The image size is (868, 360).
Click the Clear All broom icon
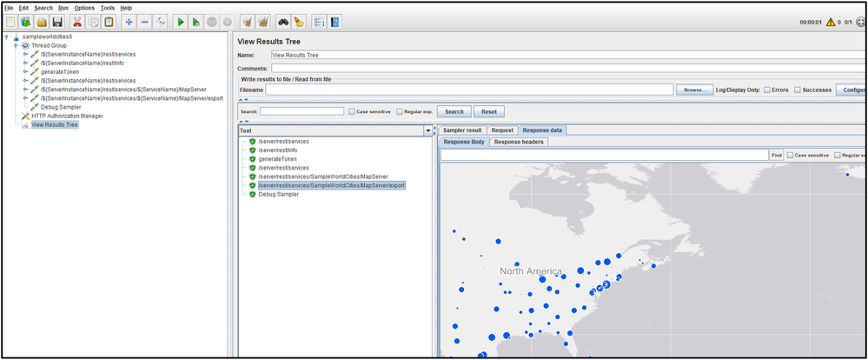pyautogui.click(x=262, y=22)
